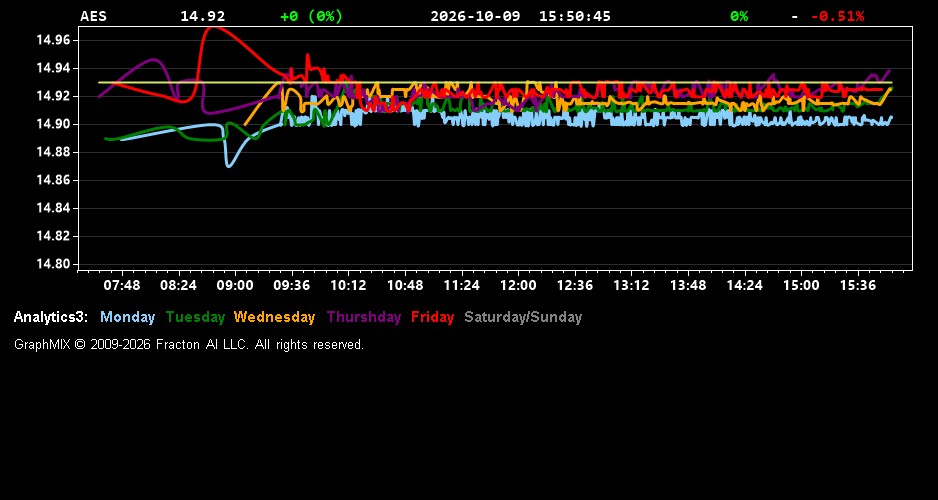Click the 09:00 time axis label
938x500 pixels.
point(235,286)
